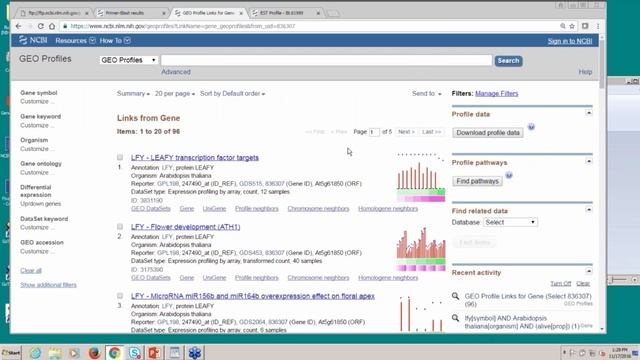Collapse the Profile pathways panel

click(589, 161)
